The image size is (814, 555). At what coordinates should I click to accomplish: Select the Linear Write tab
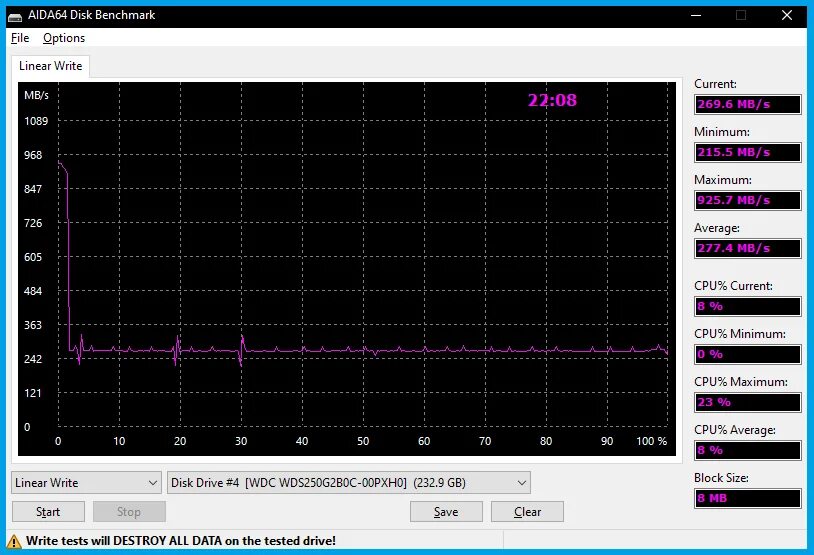click(50, 66)
